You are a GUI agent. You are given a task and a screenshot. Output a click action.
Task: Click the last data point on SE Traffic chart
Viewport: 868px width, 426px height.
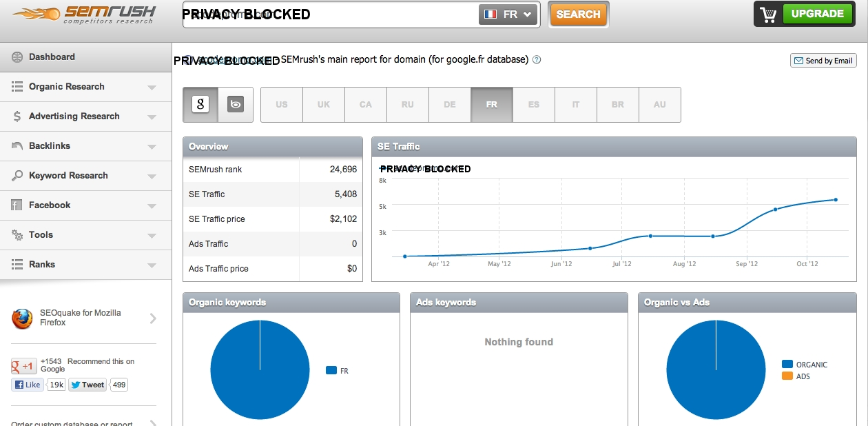point(836,200)
